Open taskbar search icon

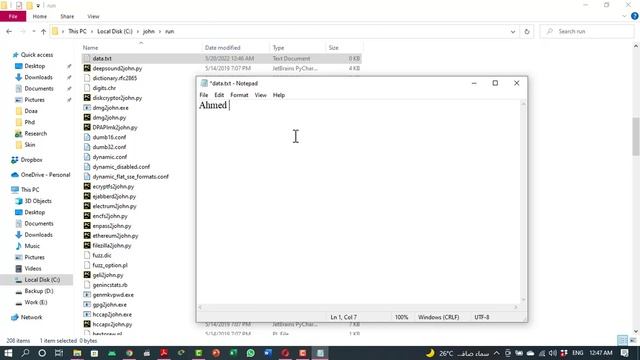[25, 353]
